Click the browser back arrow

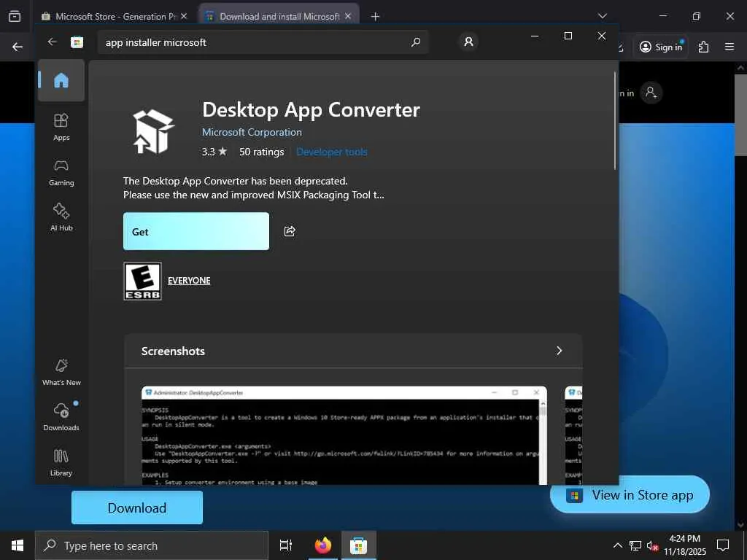point(18,47)
